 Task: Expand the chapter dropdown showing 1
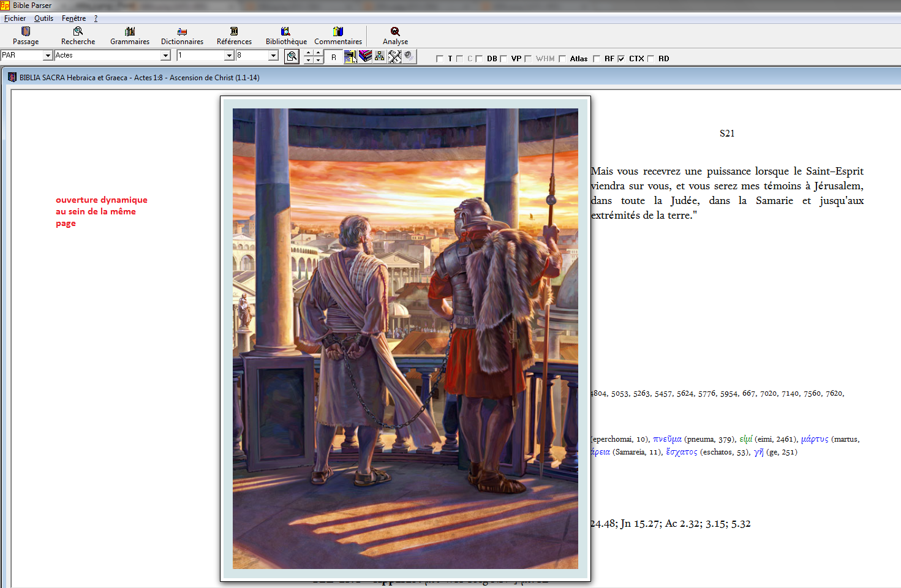pos(229,56)
